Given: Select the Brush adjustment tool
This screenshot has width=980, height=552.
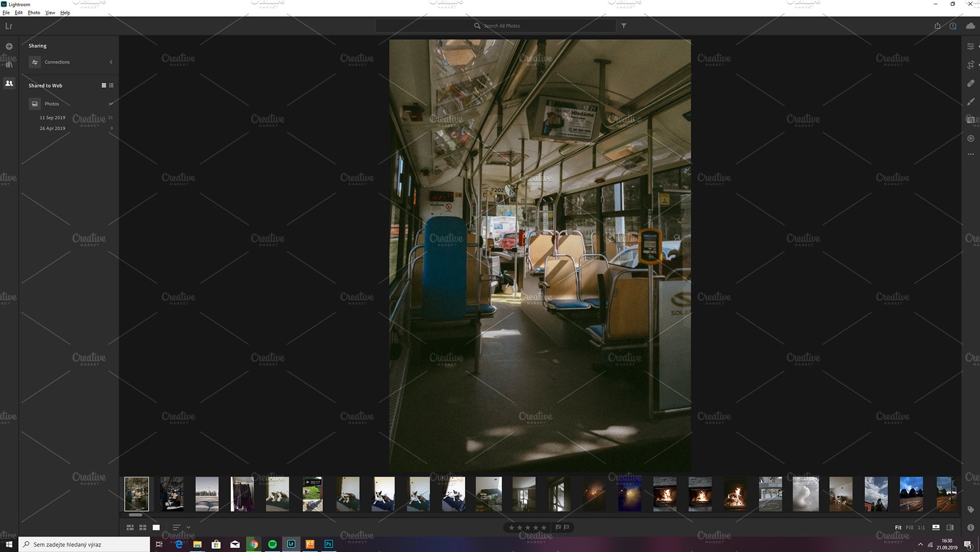Looking at the screenshot, I should 971,102.
